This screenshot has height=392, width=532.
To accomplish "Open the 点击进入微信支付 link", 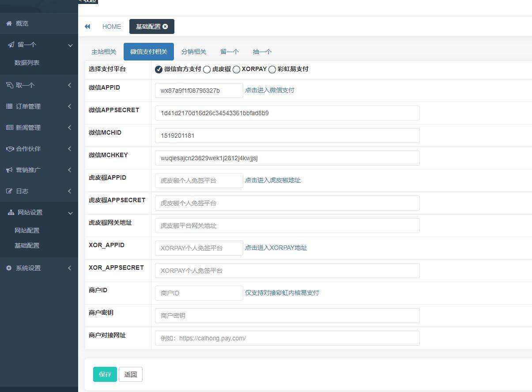I will [269, 90].
